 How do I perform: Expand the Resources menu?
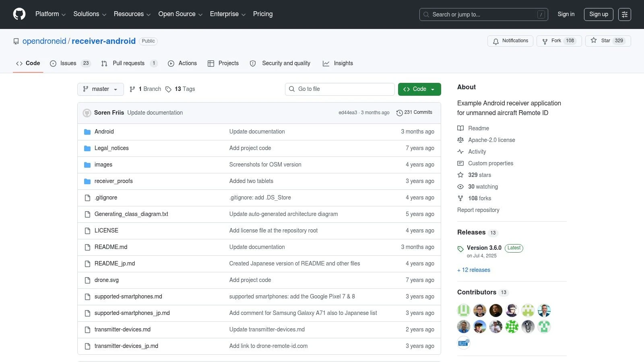click(x=132, y=14)
